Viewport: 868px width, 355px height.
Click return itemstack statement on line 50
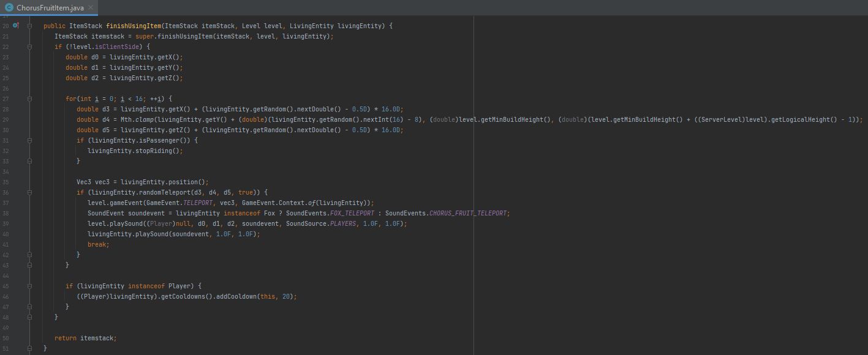point(86,338)
